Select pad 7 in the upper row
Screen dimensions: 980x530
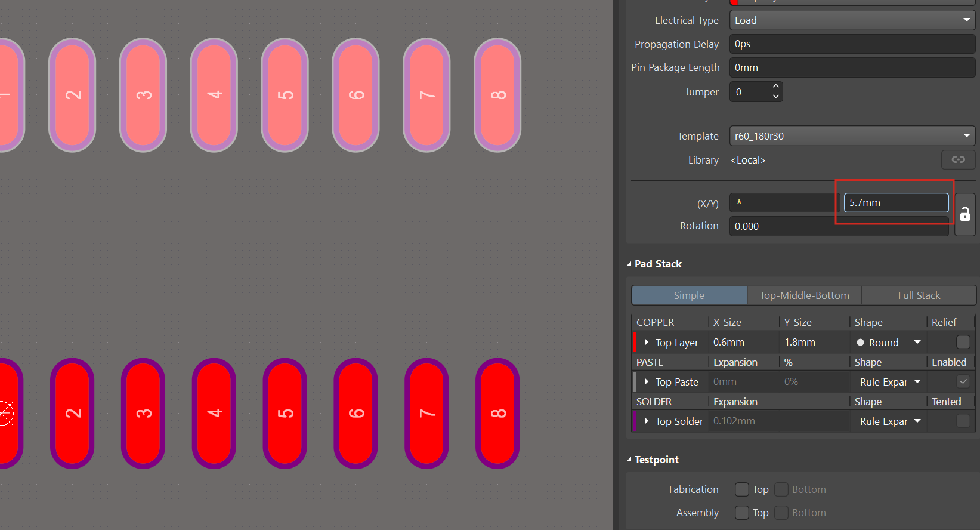point(426,95)
